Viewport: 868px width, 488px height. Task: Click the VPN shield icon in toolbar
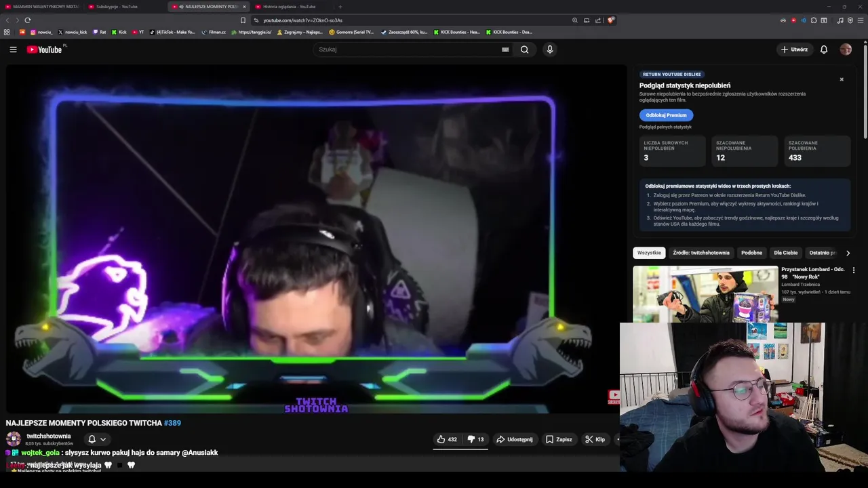(x=850, y=20)
